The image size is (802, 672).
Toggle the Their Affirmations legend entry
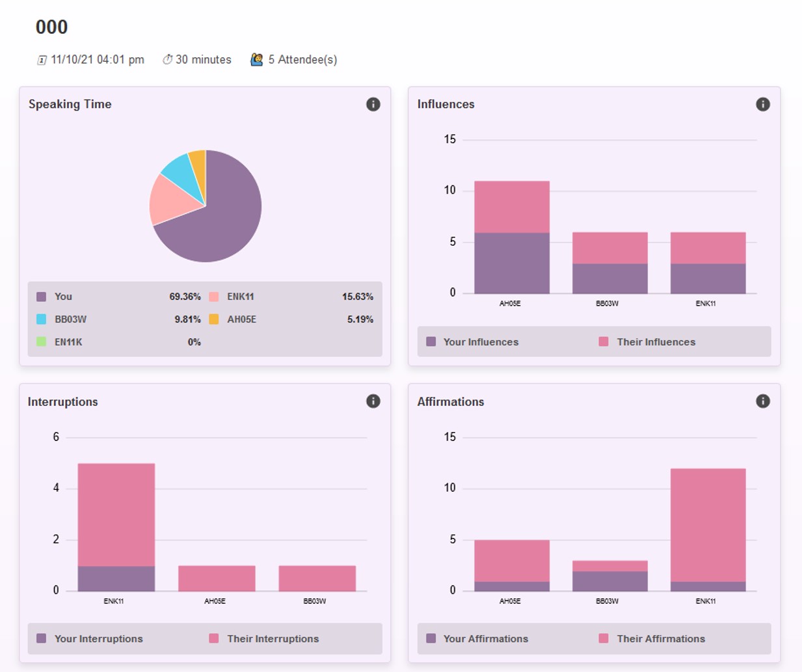(652, 639)
